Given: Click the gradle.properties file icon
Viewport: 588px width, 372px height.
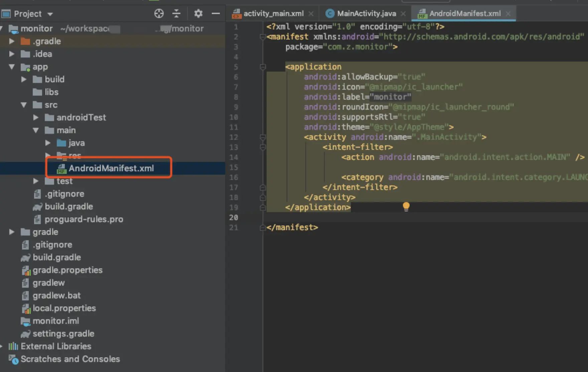Looking at the screenshot, I should coord(26,270).
